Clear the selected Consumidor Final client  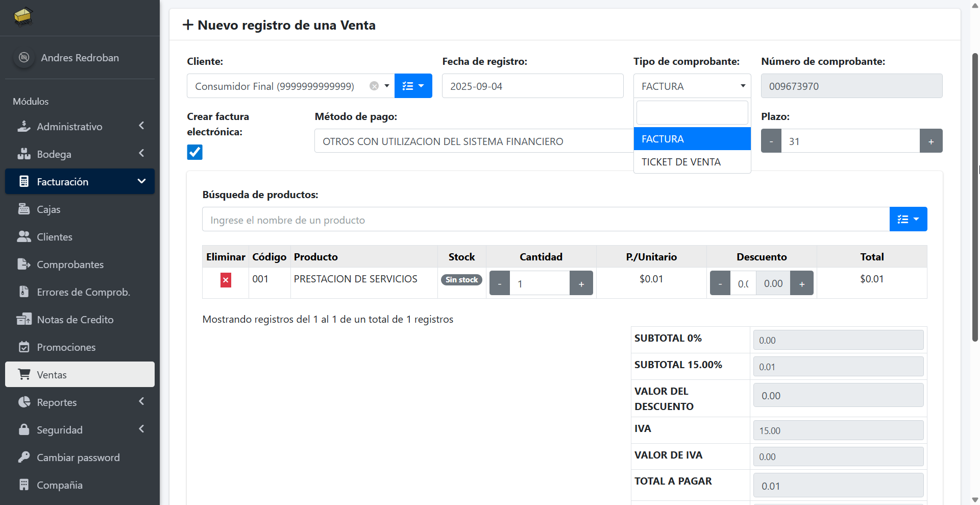pos(374,86)
